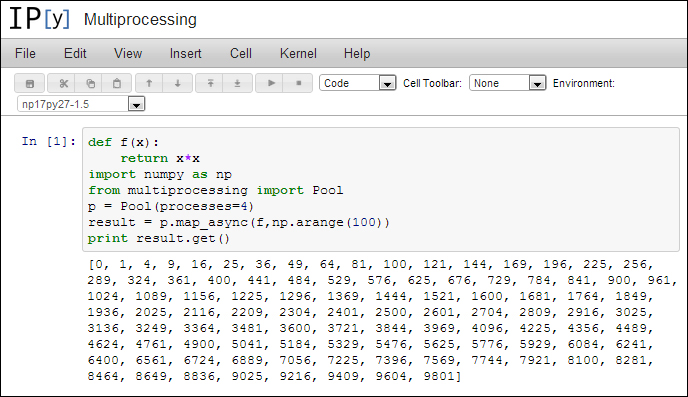Run the cell with the play button

tap(271, 83)
